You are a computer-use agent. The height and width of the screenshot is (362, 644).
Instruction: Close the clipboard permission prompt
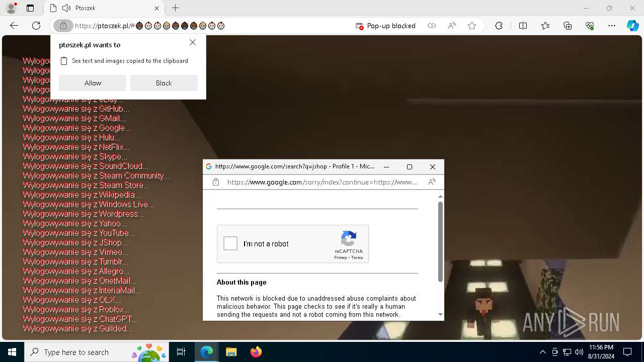pyautogui.click(x=193, y=43)
